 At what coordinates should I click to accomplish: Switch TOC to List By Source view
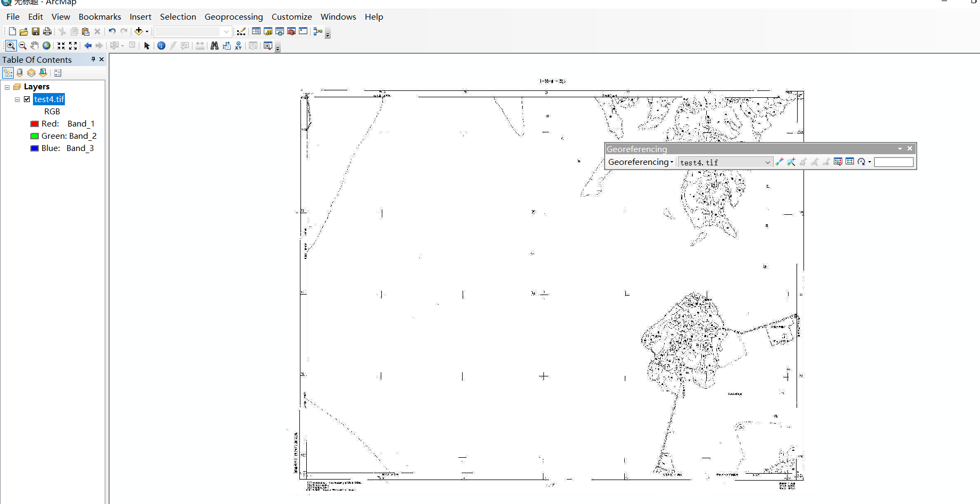pyautogui.click(x=20, y=73)
